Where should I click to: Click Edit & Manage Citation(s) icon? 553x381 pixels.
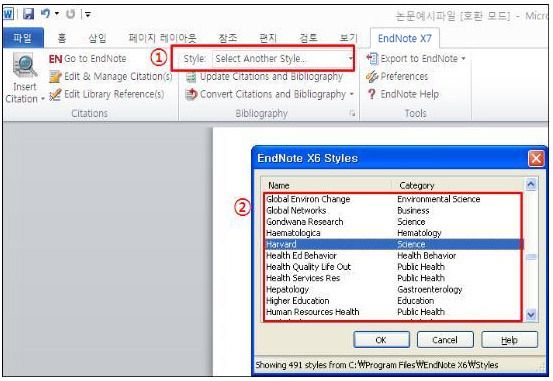point(55,76)
